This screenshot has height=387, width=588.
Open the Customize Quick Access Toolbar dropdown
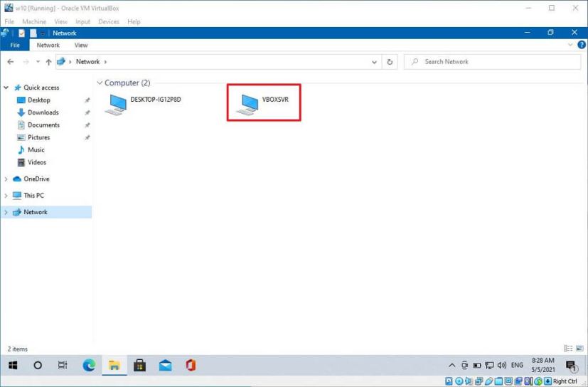click(x=43, y=33)
